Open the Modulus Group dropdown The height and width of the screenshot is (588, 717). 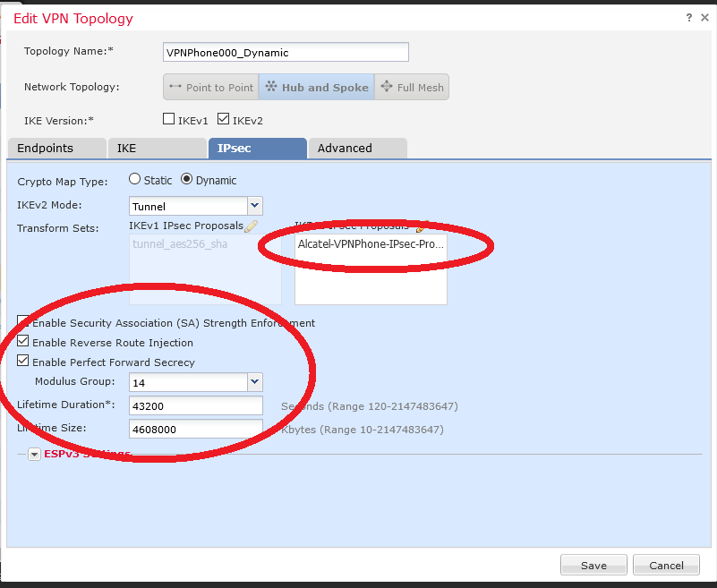point(254,382)
